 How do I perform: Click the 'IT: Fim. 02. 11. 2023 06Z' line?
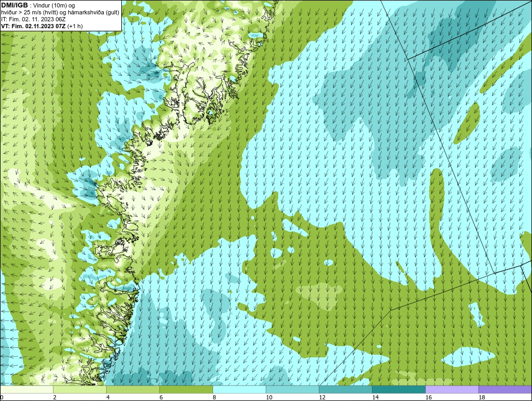point(33,19)
